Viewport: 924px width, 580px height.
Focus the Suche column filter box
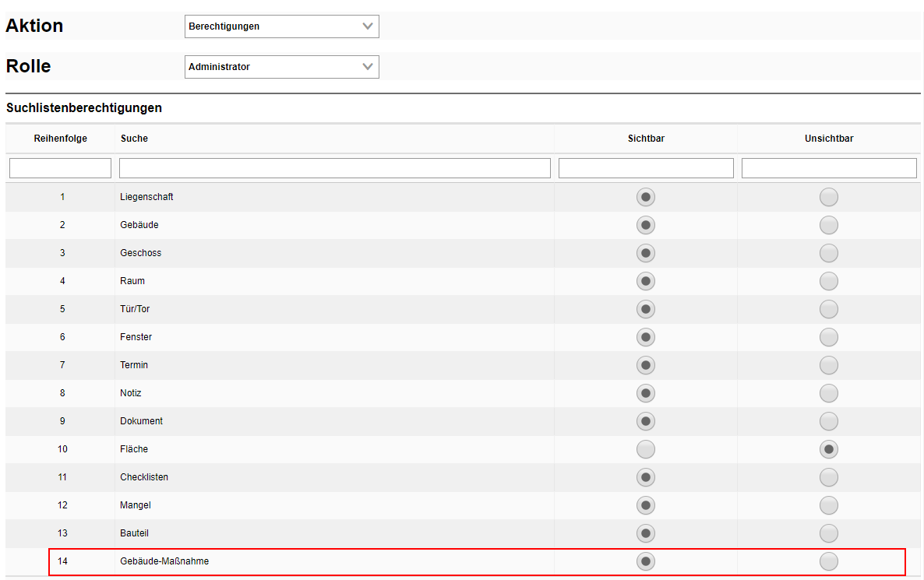[x=334, y=168]
